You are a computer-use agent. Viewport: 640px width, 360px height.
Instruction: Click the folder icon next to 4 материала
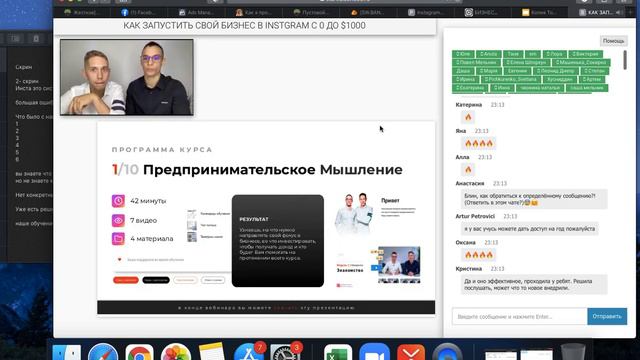pos(118,238)
